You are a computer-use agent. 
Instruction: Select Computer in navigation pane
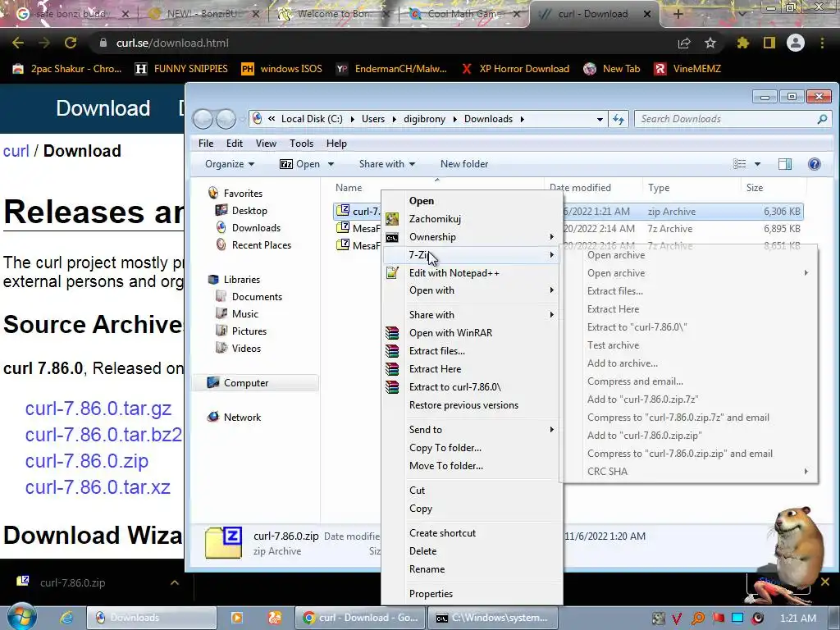pos(246,383)
